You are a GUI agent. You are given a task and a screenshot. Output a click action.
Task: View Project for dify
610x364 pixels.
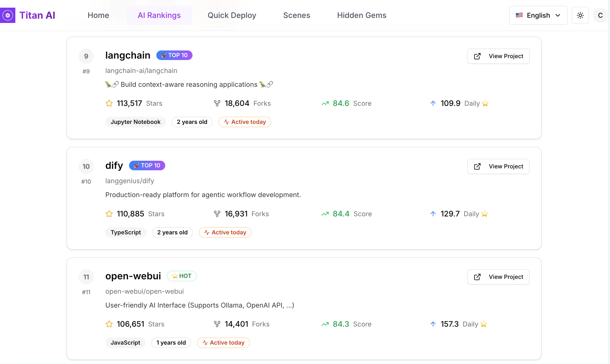pyautogui.click(x=498, y=166)
